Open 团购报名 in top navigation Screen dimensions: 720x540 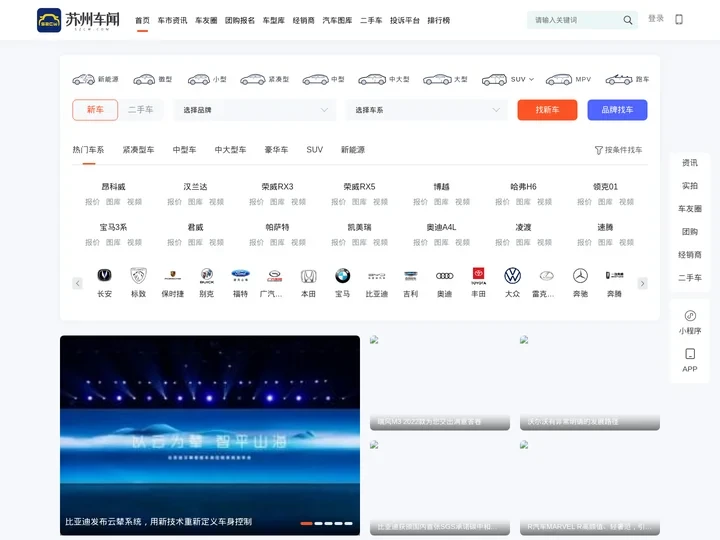click(x=240, y=20)
